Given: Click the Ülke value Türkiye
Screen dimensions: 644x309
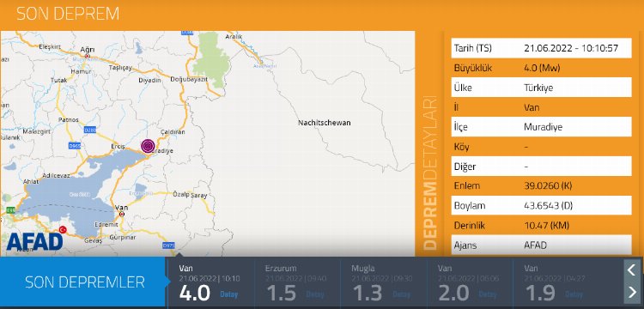Looking at the screenshot, I should 538,88.
